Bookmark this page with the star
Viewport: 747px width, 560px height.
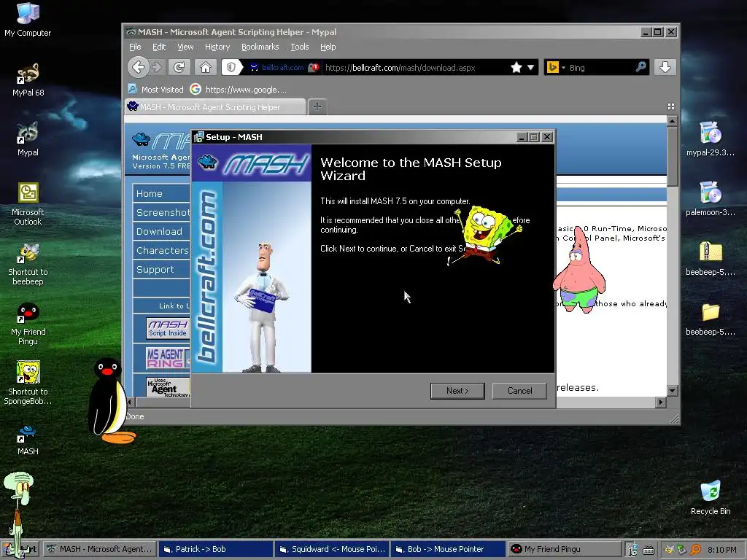pyautogui.click(x=516, y=68)
